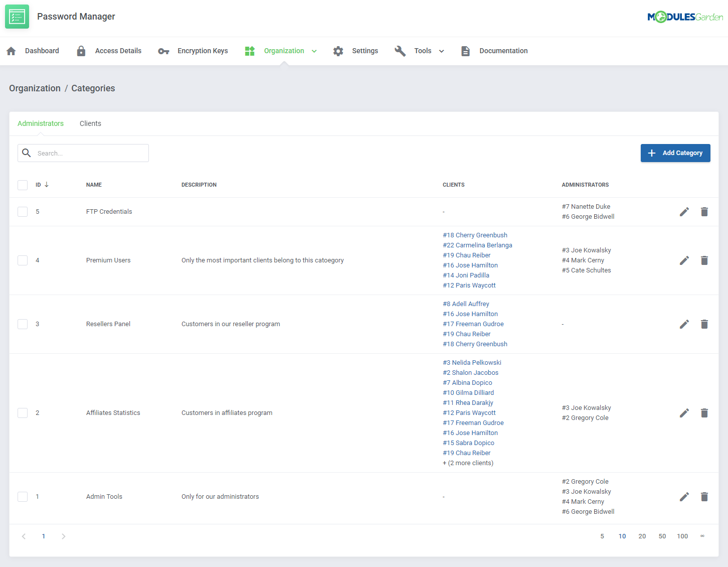Delete the Premium Users category
This screenshot has height=567, width=728.
(704, 260)
